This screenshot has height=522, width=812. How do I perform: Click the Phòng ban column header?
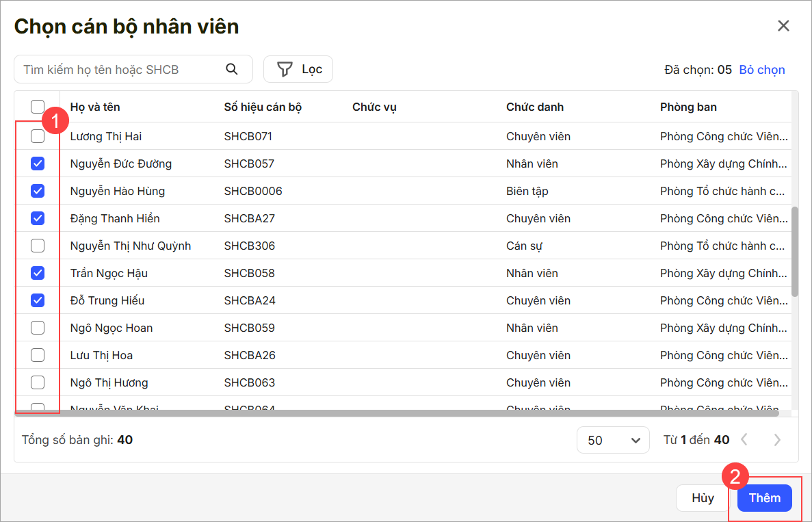click(x=688, y=107)
